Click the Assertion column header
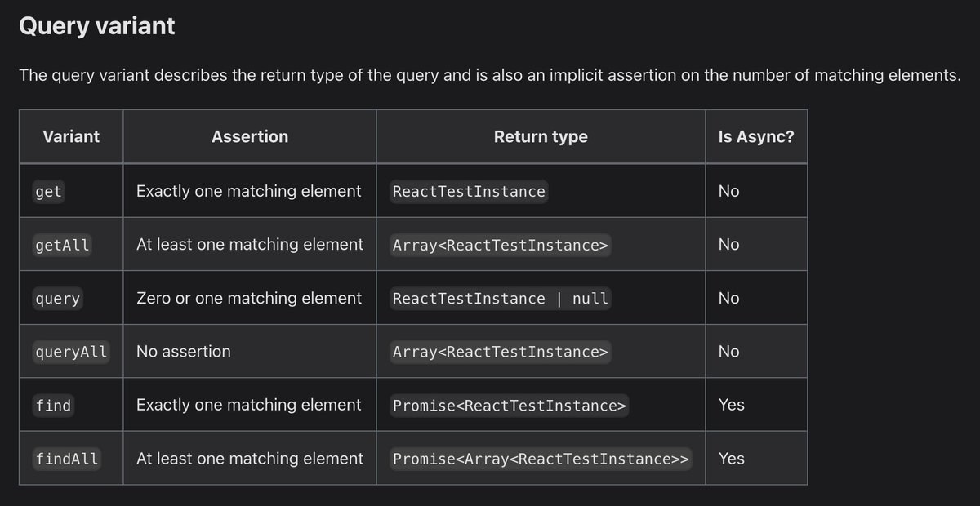 250,136
